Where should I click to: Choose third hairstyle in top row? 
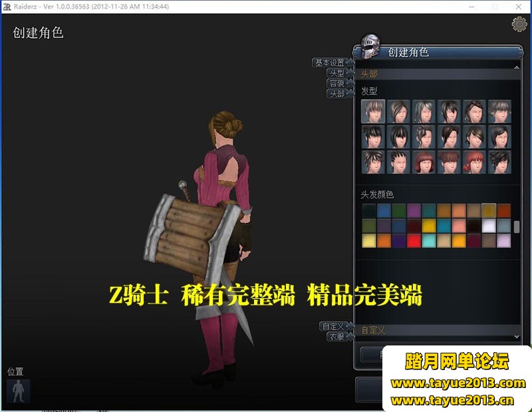pyautogui.click(x=424, y=111)
